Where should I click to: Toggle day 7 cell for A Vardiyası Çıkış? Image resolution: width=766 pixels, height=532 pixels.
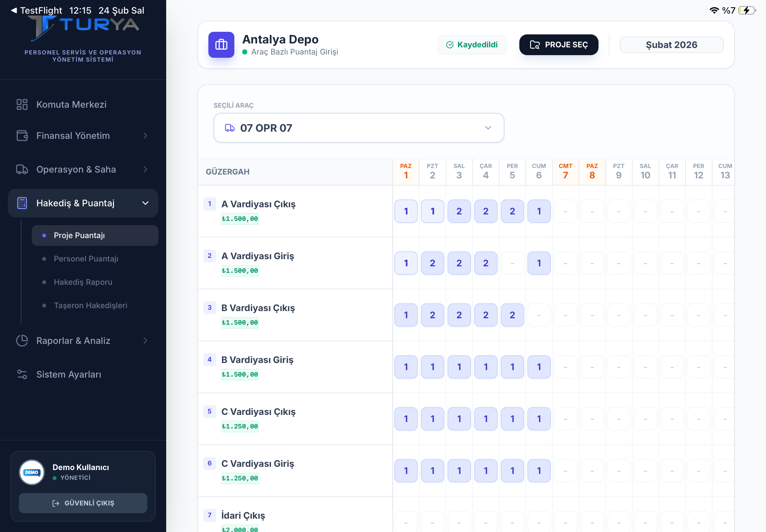pyautogui.click(x=566, y=211)
